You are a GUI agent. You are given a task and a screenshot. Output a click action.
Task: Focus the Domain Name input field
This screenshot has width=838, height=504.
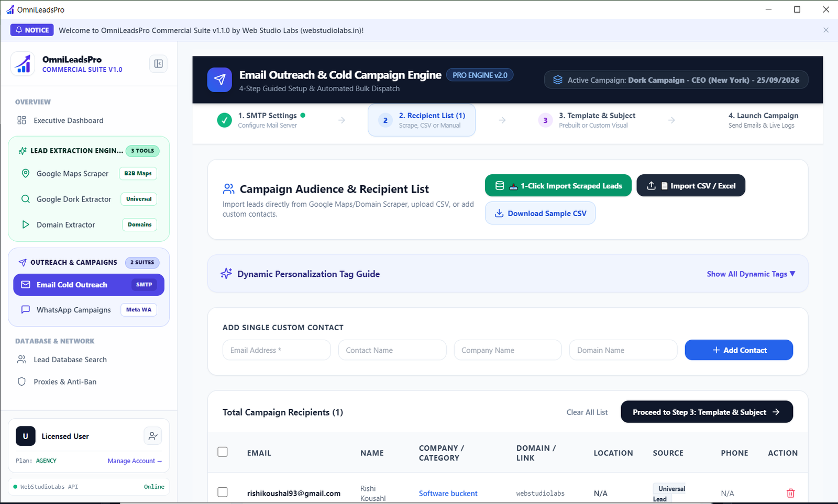pyautogui.click(x=623, y=350)
